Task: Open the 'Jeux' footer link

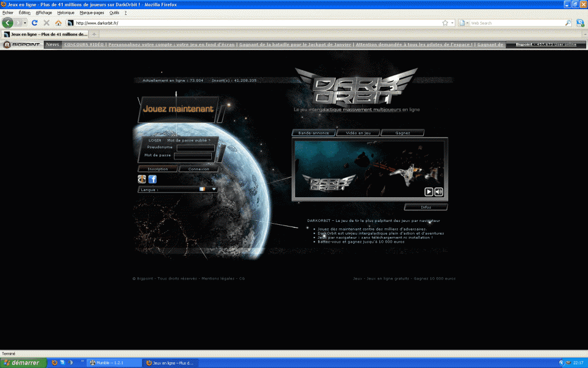Action: pos(358,279)
